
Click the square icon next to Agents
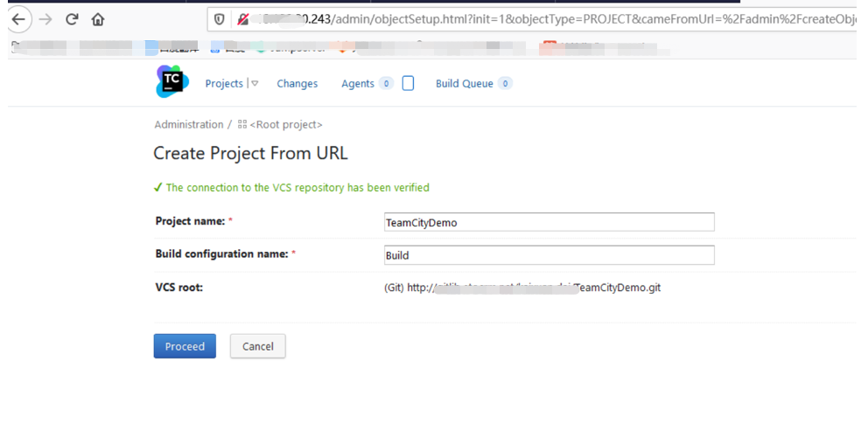[x=408, y=84]
